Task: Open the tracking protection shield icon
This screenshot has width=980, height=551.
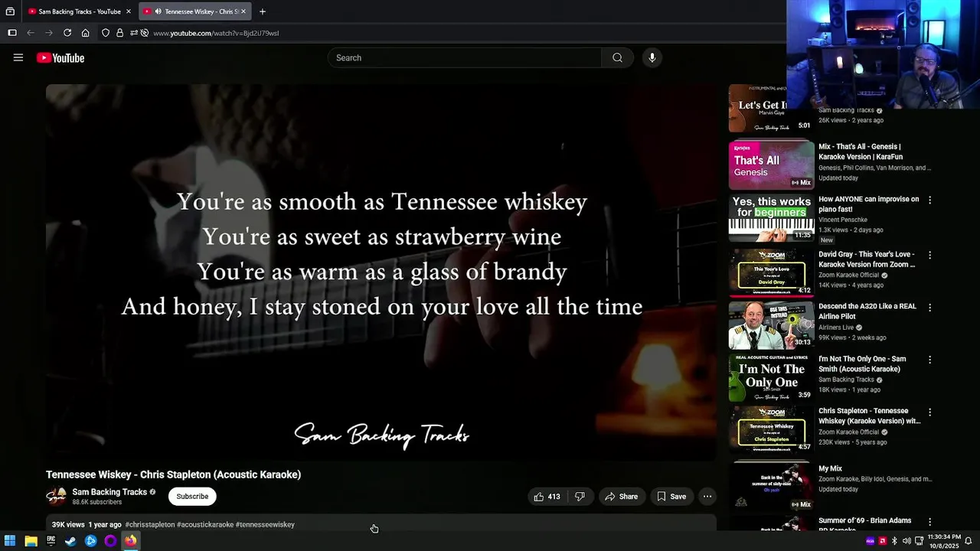Action: coord(106,33)
